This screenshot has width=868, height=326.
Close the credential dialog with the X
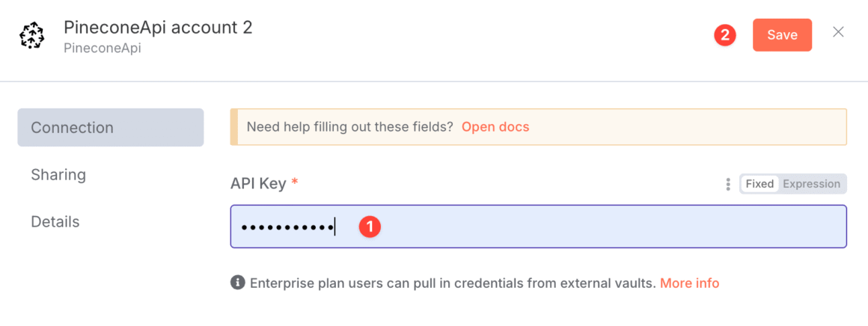[838, 32]
